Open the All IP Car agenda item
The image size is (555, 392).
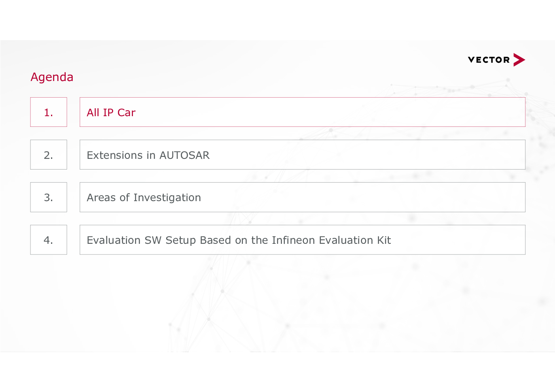tap(303, 112)
